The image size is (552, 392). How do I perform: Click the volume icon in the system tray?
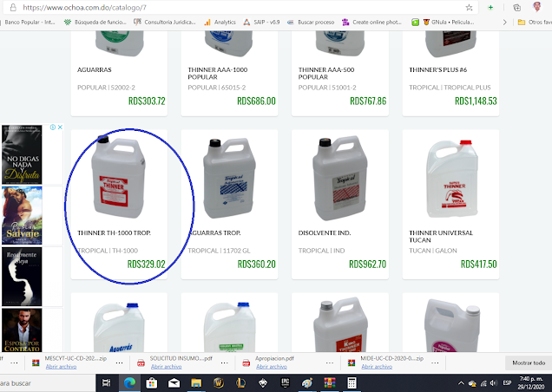494,382
